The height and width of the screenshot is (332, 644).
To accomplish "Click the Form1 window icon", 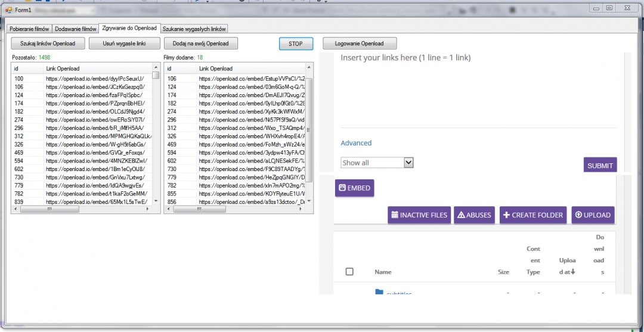I will tap(9, 10).
